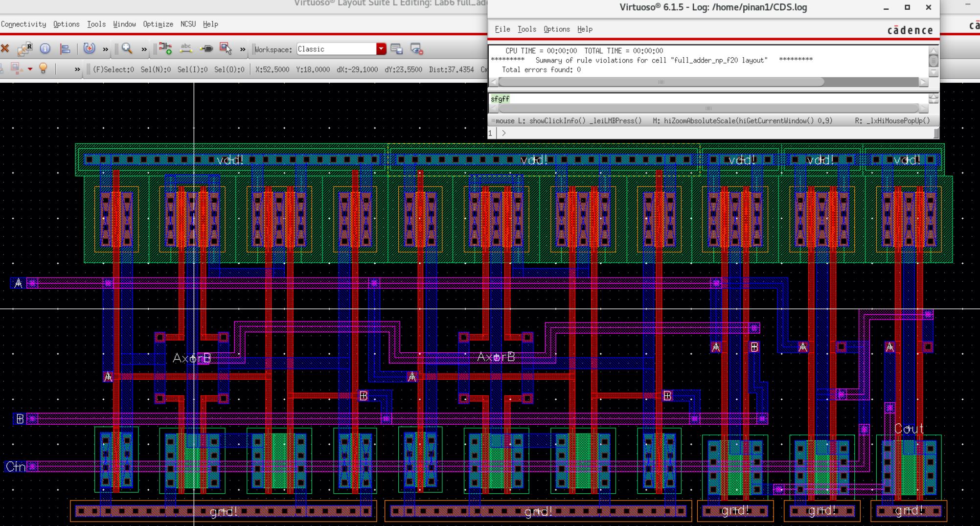
Task: Open Tools menu in the Log window
Action: coord(527,29)
